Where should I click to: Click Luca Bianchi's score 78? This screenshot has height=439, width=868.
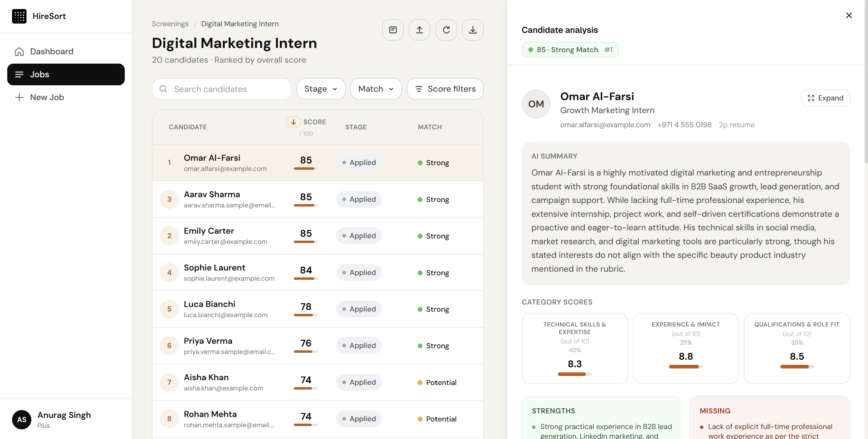[x=306, y=307]
